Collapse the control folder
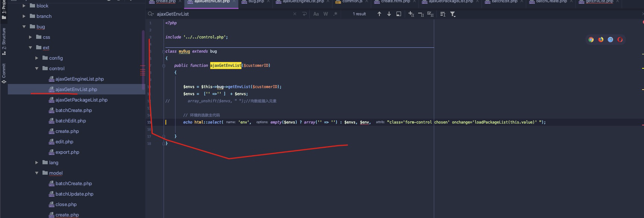The height and width of the screenshot is (218, 644). (37, 68)
